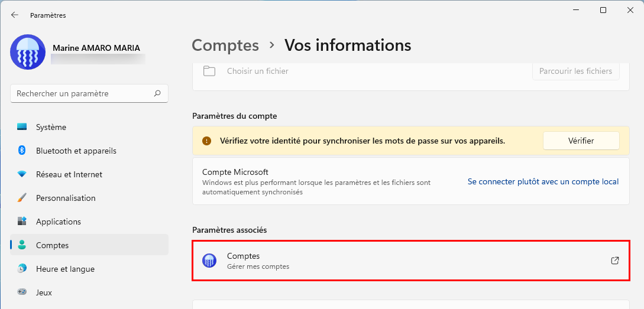
Task: Click the globe clock Heure et langue icon
Action: 22,268
